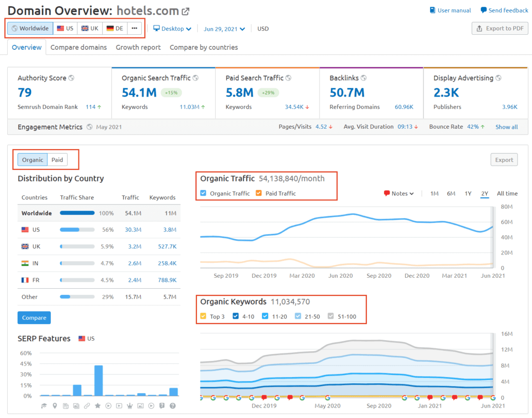Uncheck the Paid Traffic checkbox

point(259,193)
